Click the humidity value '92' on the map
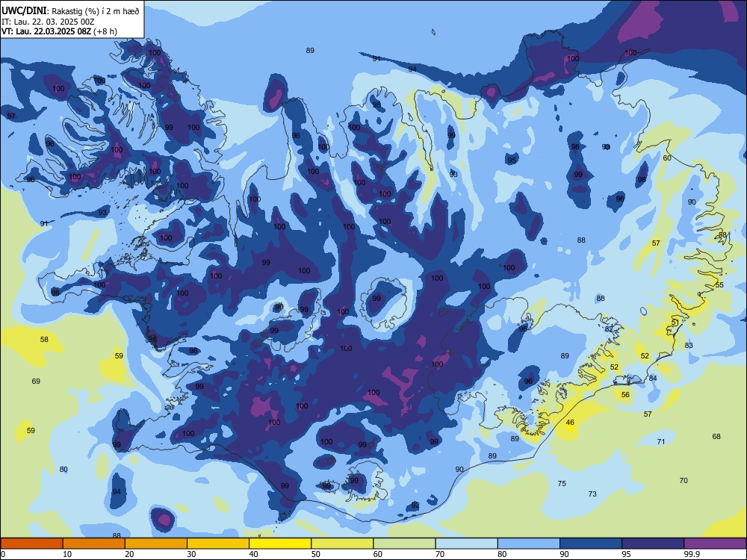747x560 pixels. point(415,505)
